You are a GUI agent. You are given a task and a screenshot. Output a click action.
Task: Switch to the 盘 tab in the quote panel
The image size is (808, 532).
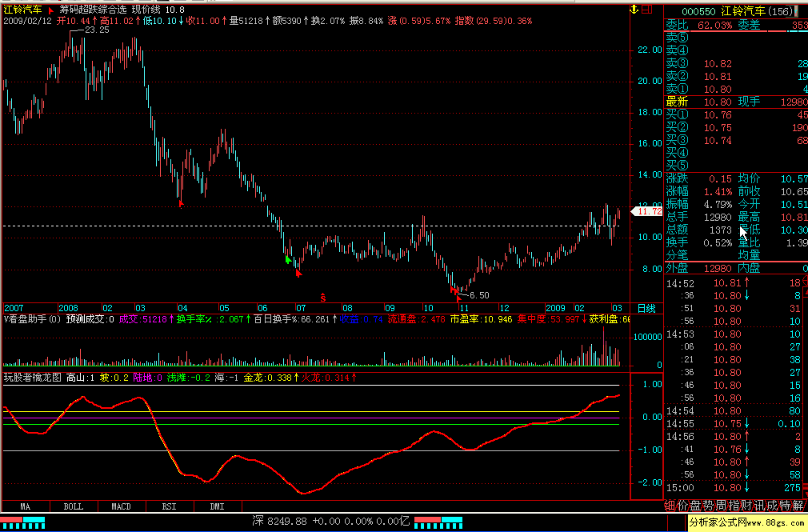click(696, 506)
